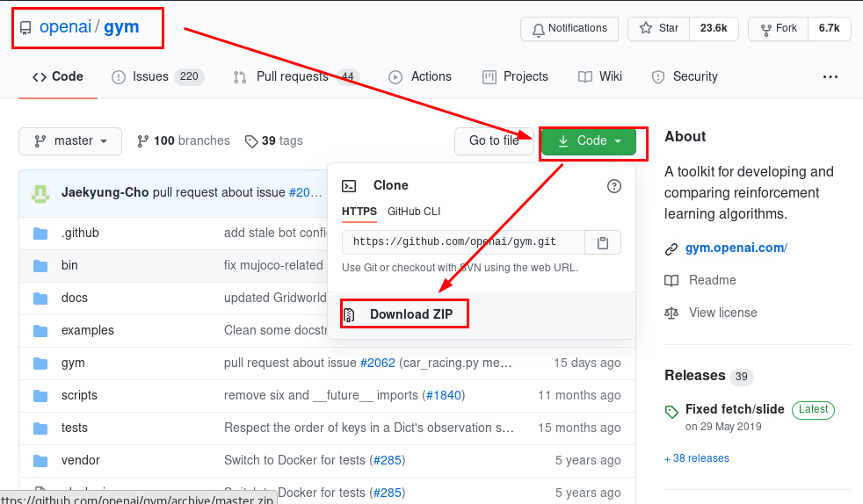View the 100 branches link

pos(184,141)
